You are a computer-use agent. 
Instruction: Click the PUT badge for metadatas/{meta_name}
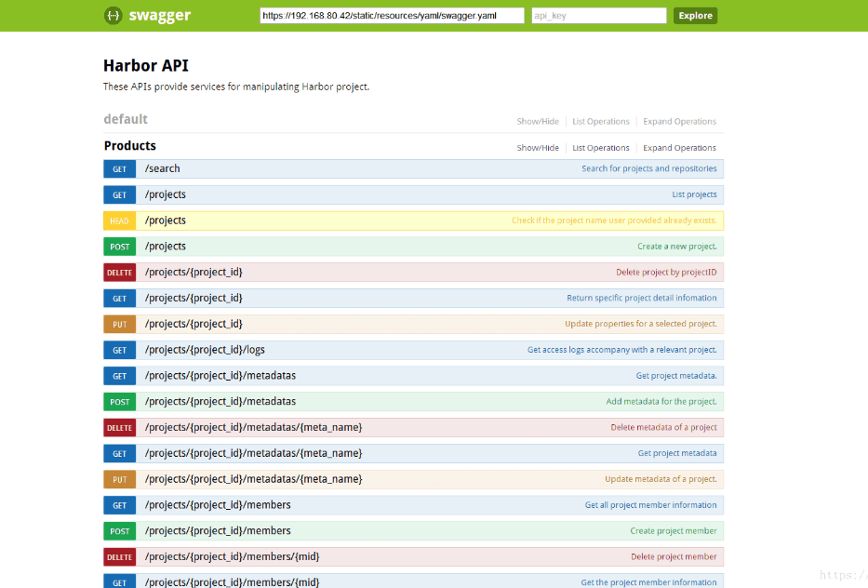tap(120, 479)
